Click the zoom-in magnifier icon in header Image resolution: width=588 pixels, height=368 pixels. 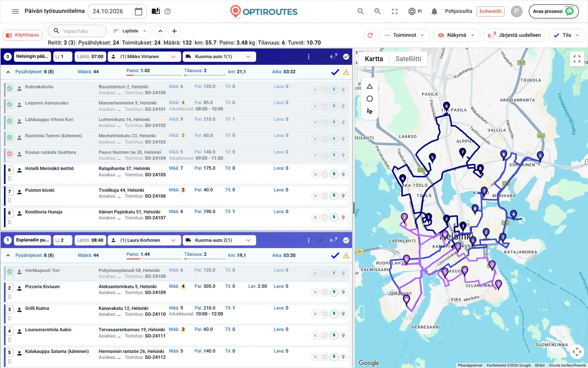pyautogui.click(x=377, y=11)
